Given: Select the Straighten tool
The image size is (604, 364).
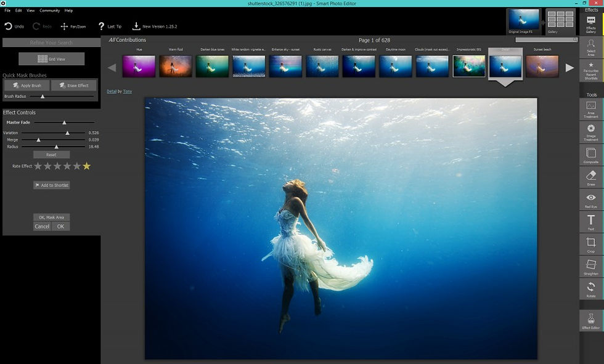Looking at the screenshot, I should pyautogui.click(x=591, y=267).
